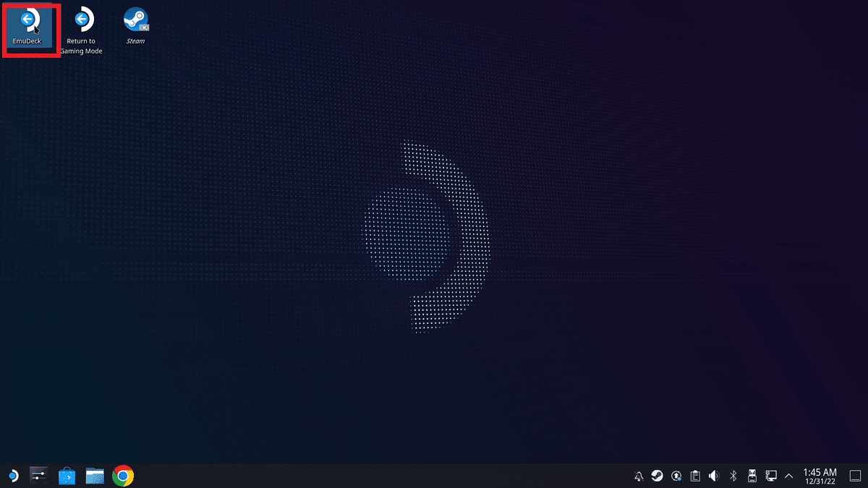Launch Google Chrome from the taskbar
This screenshot has width=868, height=488.
[x=123, y=476]
